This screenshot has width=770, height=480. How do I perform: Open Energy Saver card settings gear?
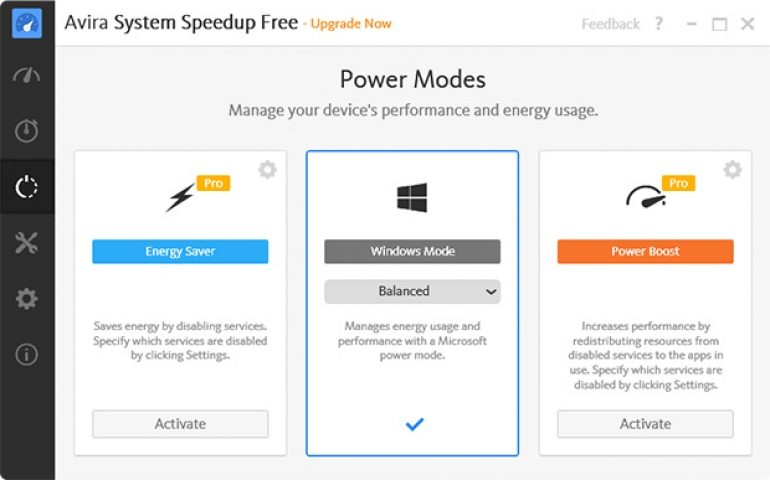[267, 170]
